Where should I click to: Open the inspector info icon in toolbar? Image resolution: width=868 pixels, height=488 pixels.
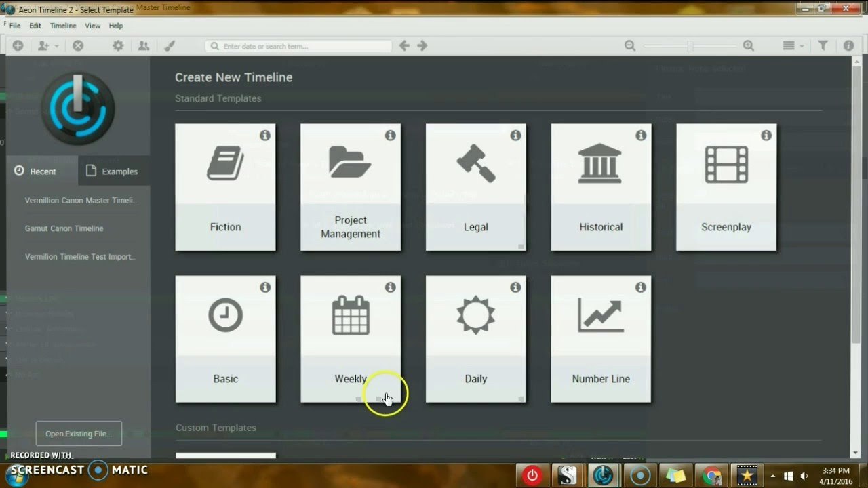(x=848, y=45)
